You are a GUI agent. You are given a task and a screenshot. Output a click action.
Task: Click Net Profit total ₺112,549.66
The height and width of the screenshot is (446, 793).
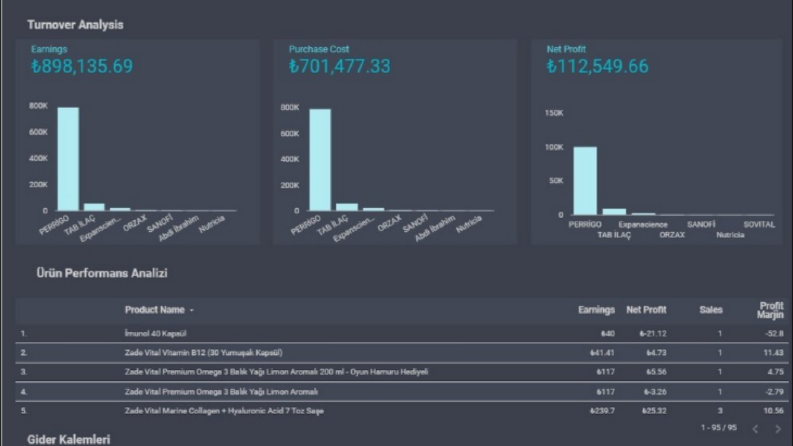(597, 66)
